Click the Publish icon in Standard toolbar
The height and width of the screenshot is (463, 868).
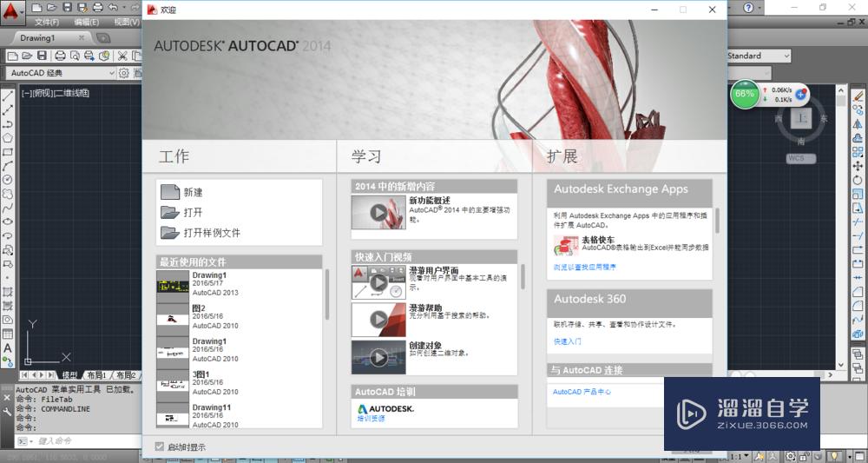pos(89,56)
